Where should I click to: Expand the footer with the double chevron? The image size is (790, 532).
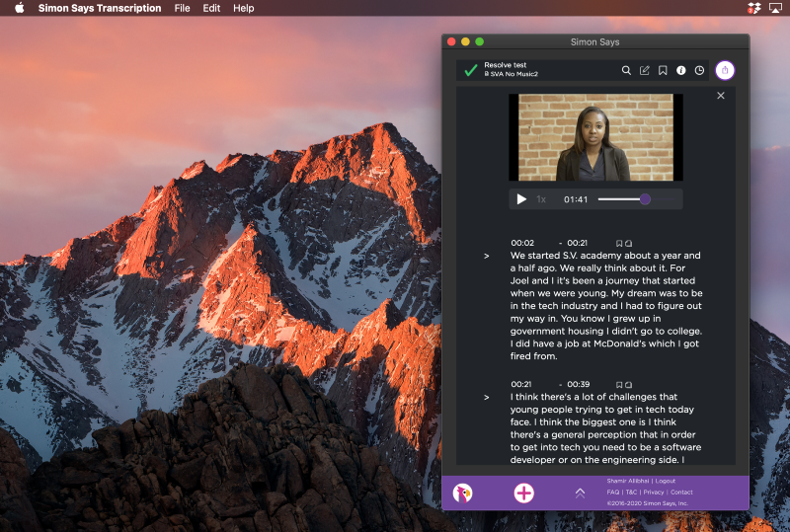580,494
